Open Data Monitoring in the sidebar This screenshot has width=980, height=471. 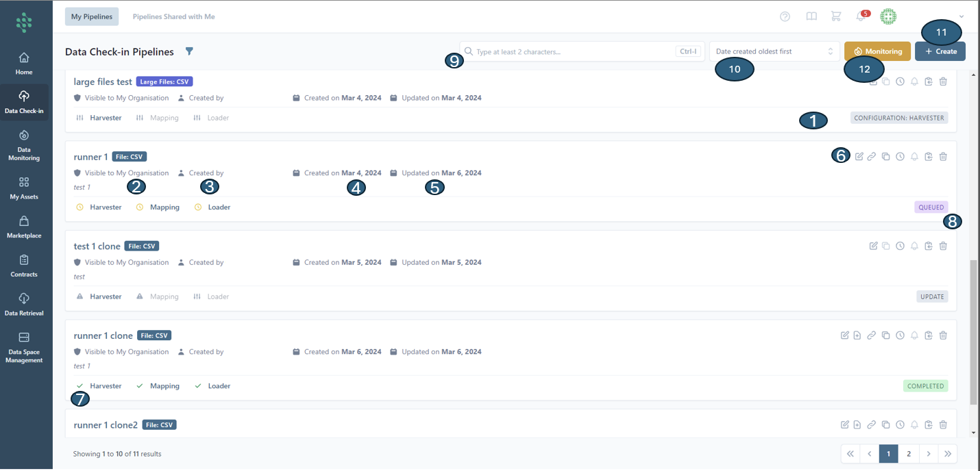(24, 145)
